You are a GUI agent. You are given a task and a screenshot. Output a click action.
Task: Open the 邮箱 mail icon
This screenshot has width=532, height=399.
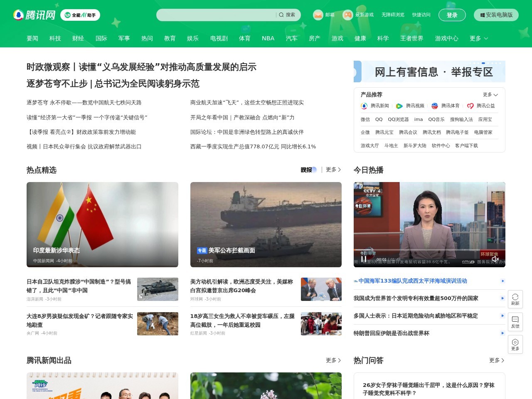click(318, 15)
